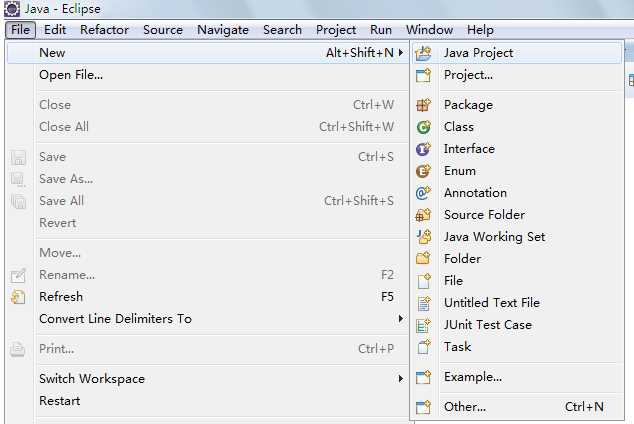The width and height of the screenshot is (634, 424).
Task: Click the brown Enum icon
Action: (x=423, y=171)
